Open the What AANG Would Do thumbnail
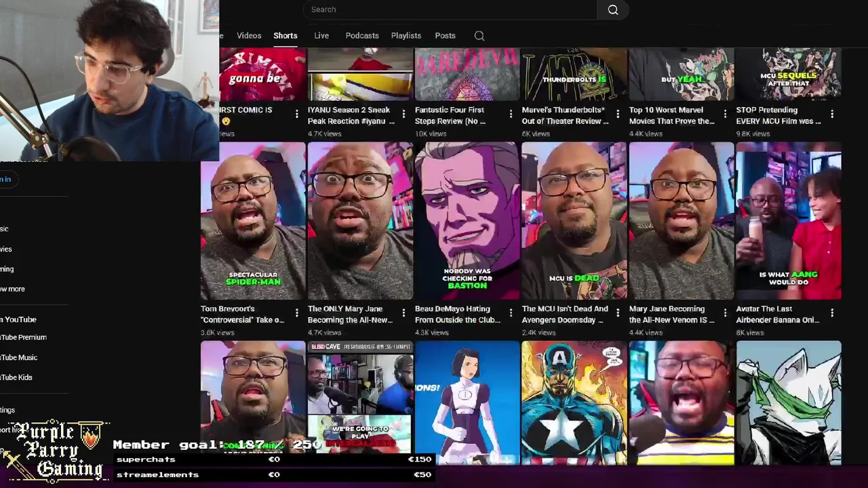The width and height of the screenshot is (868, 488). point(789,221)
